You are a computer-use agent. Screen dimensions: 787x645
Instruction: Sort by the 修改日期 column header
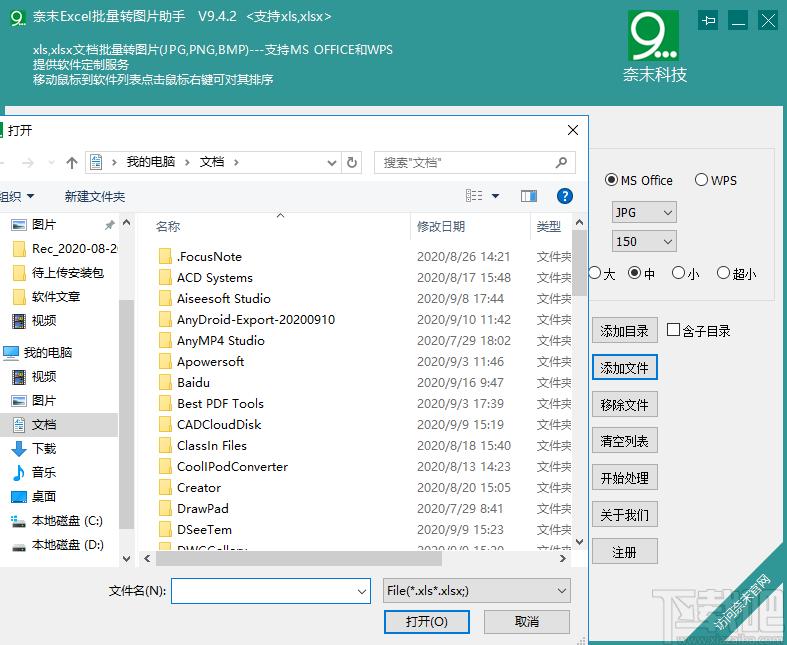click(x=441, y=226)
